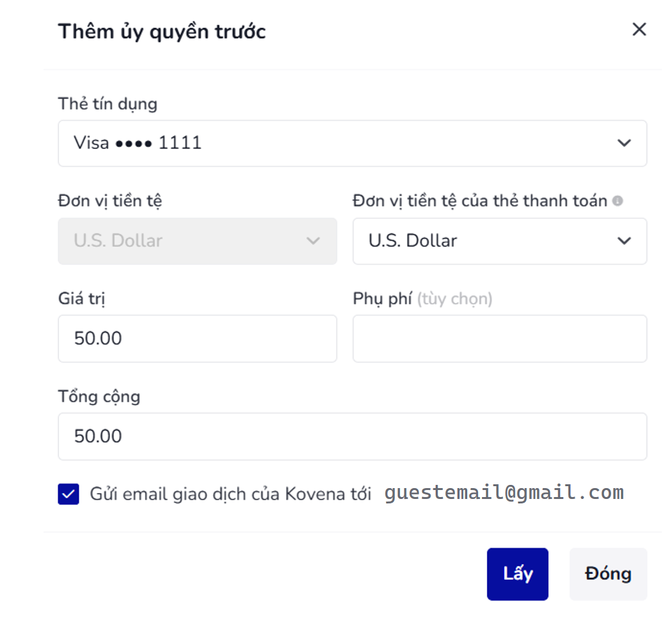The image size is (672, 625).
Task: Click info icon beside payment card currency label
Action: click(618, 201)
